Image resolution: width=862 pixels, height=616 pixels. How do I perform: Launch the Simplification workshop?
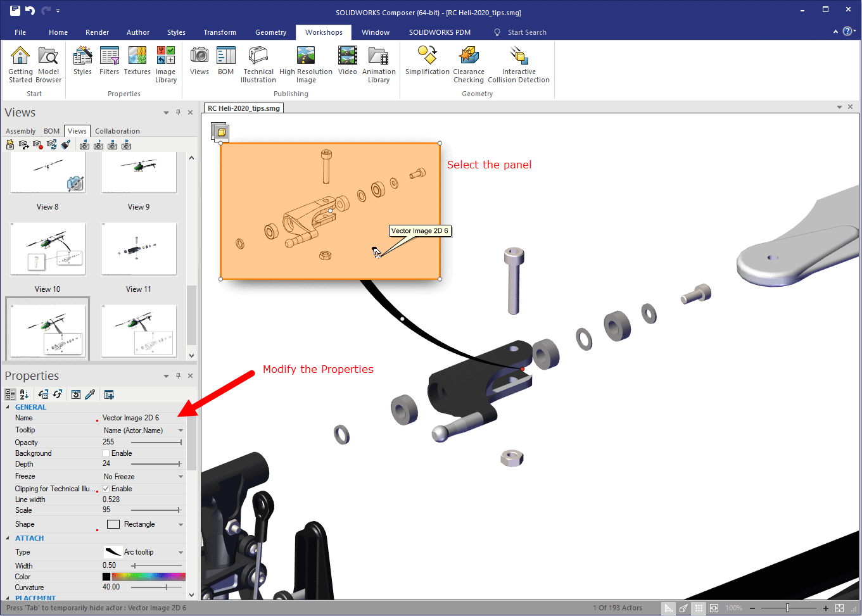click(428, 61)
